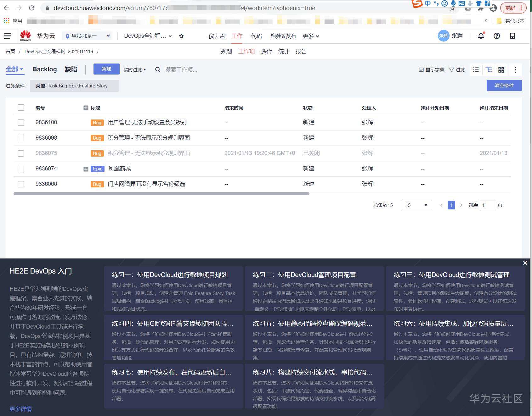
Task: Click the 跳至 page number input
Action: [x=488, y=205]
